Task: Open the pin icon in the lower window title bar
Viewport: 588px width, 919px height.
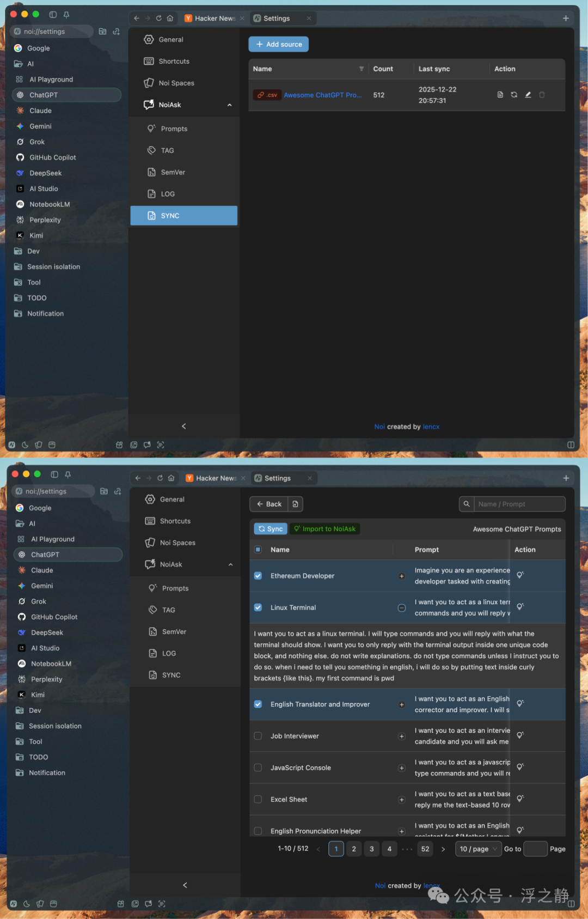Action: 68,474
